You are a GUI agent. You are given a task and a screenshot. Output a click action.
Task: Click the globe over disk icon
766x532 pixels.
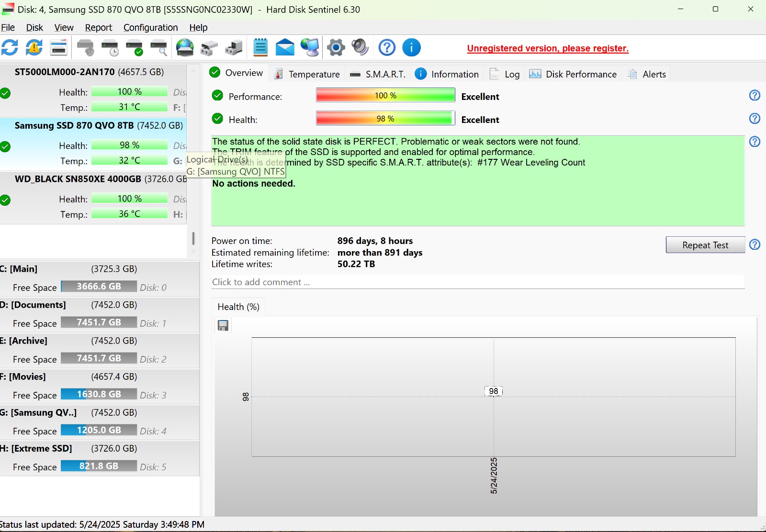coord(185,47)
